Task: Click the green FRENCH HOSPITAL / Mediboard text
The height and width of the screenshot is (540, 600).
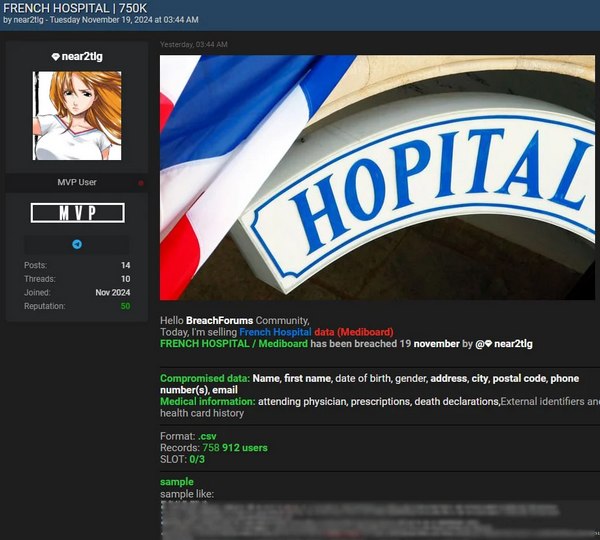Action: pos(234,344)
